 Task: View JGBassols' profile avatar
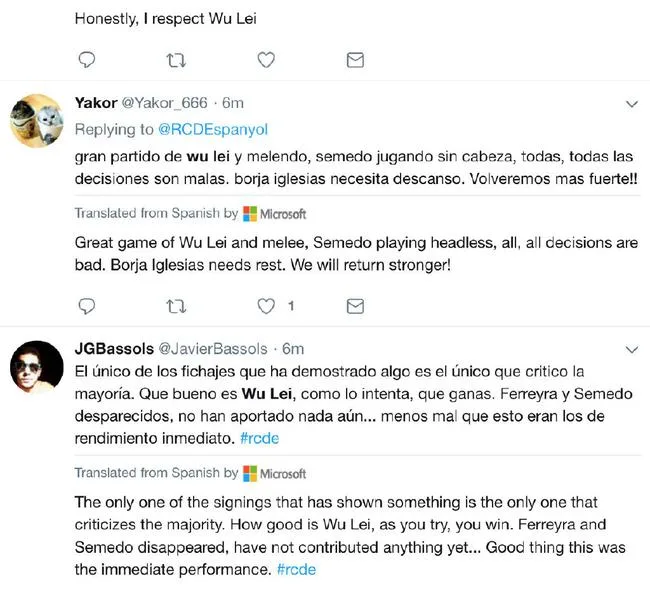[x=37, y=367]
